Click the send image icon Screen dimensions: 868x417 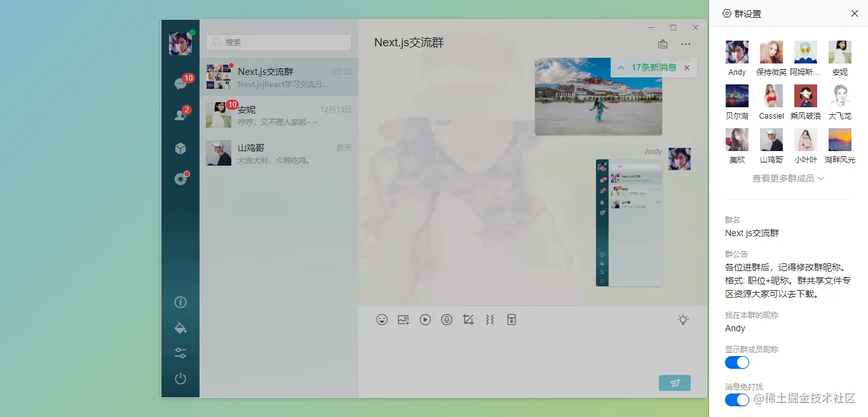[x=403, y=320]
